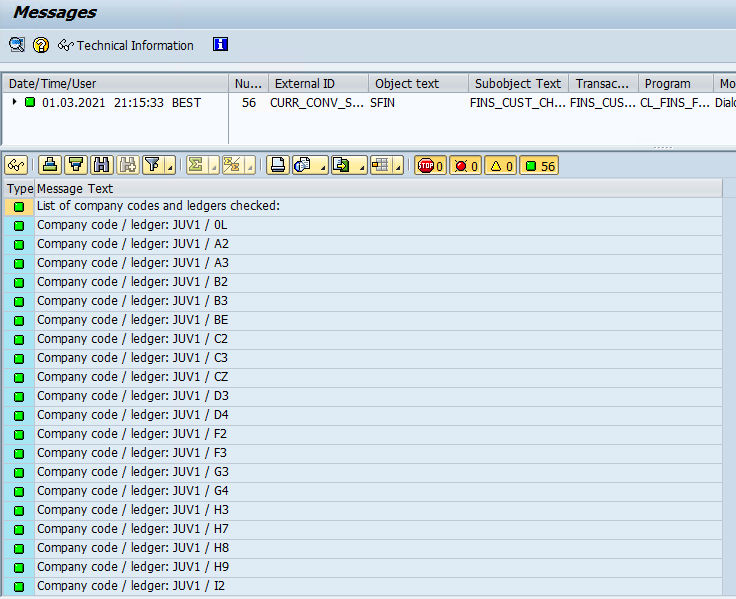Click the Nu... column header
This screenshot has height=599, width=736.
[x=248, y=83]
